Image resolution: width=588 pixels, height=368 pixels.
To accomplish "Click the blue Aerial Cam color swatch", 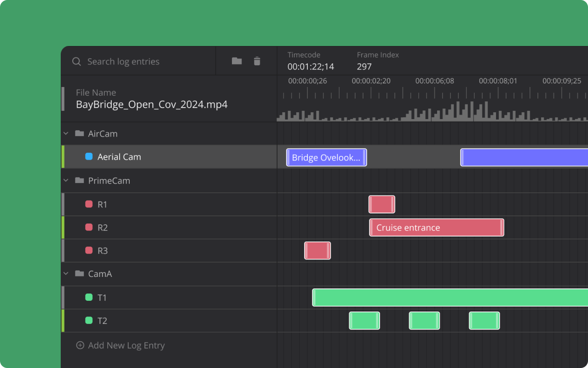I will coord(89,156).
